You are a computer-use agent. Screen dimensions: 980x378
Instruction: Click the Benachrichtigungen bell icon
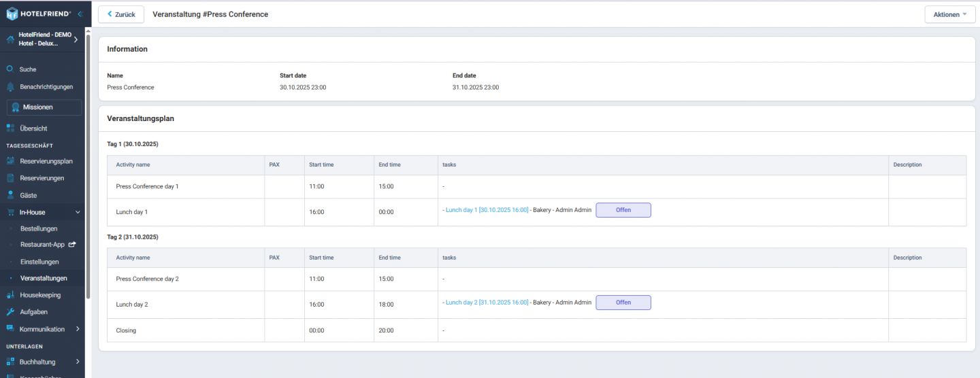point(10,87)
